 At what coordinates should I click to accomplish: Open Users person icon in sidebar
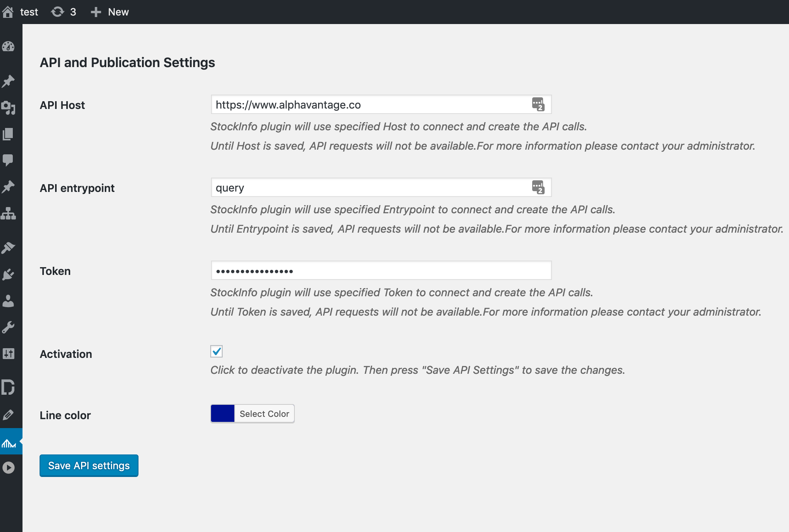click(8, 301)
